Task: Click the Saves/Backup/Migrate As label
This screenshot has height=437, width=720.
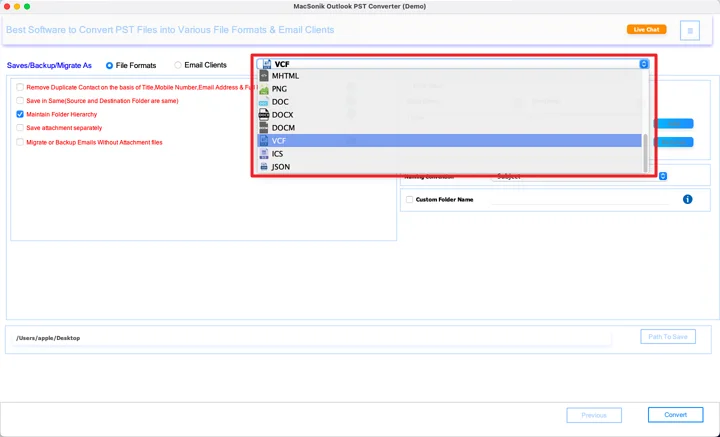Action: point(49,66)
